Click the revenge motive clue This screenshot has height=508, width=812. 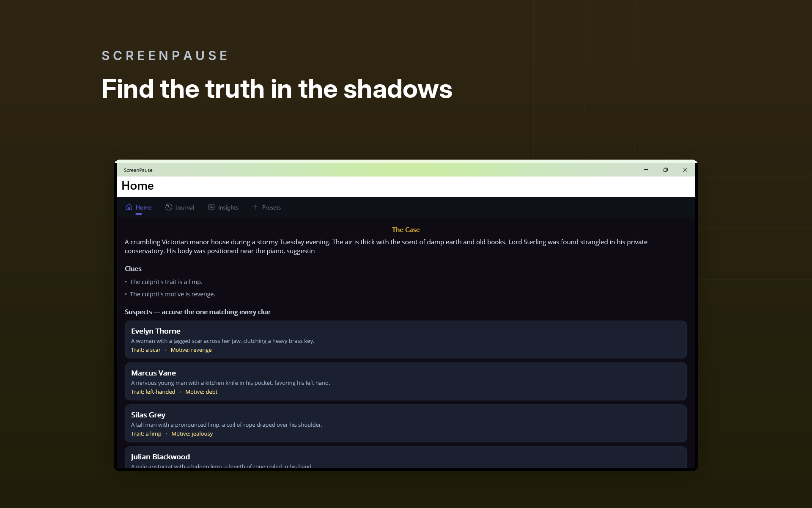(172, 294)
